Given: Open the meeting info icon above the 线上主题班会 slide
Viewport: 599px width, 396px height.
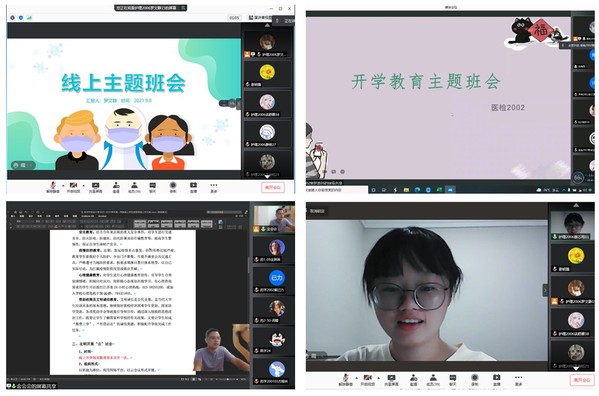Looking at the screenshot, I should [x=12, y=18].
